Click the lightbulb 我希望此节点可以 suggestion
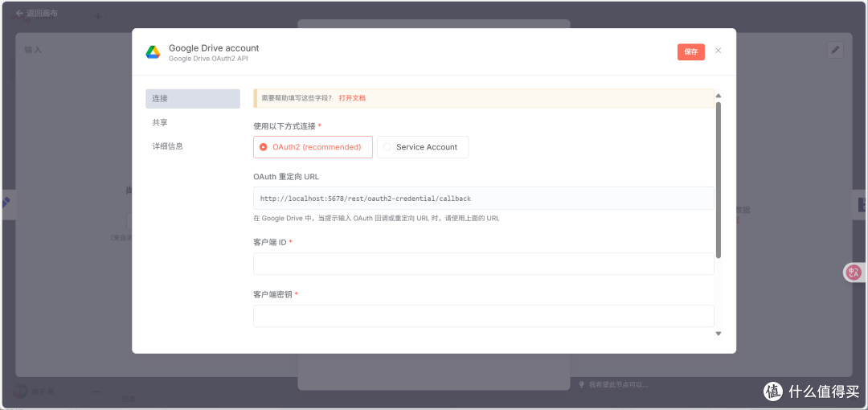The height and width of the screenshot is (410, 868). click(x=613, y=384)
